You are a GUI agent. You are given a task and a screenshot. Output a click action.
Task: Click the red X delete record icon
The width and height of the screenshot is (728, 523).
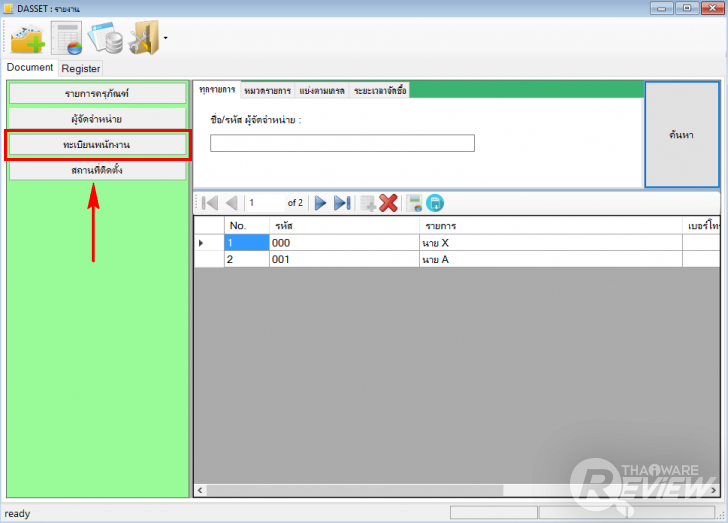(388, 203)
